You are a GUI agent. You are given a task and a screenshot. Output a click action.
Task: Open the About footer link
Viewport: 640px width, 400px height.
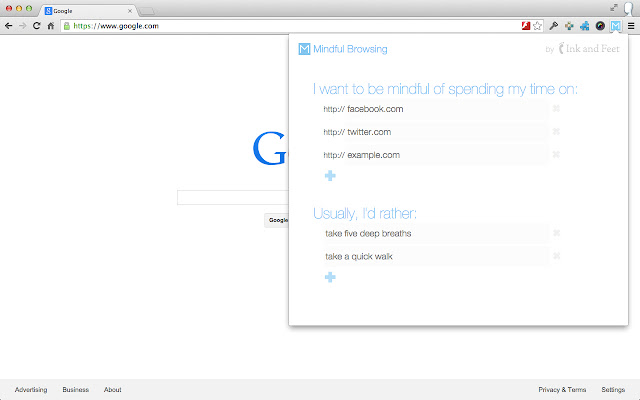pos(112,389)
